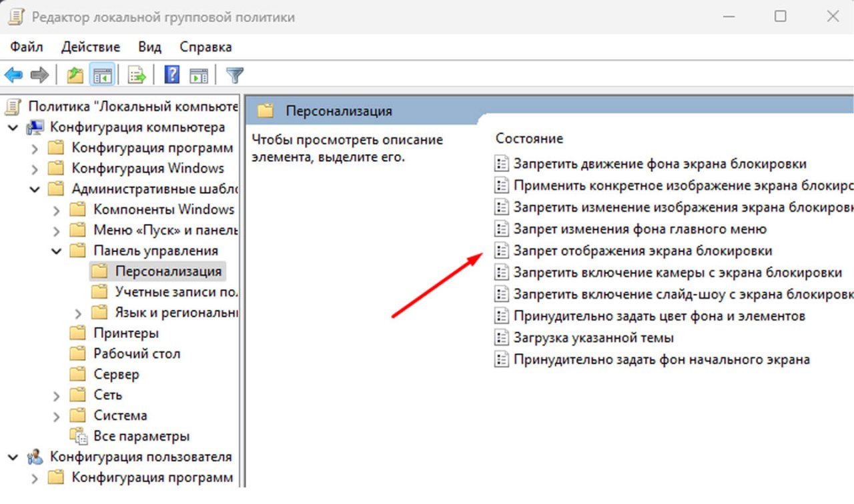Image resolution: width=854 pixels, height=504 pixels.
Task: Expand the Компоненты Windows folder
Action: pyautogui.click(x=57, y=210)
